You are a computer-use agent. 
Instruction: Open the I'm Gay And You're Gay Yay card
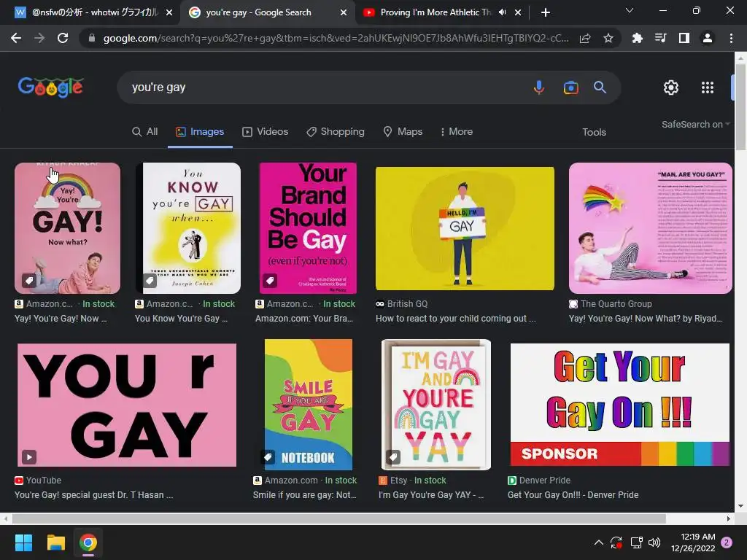click(x=436, y=405)
